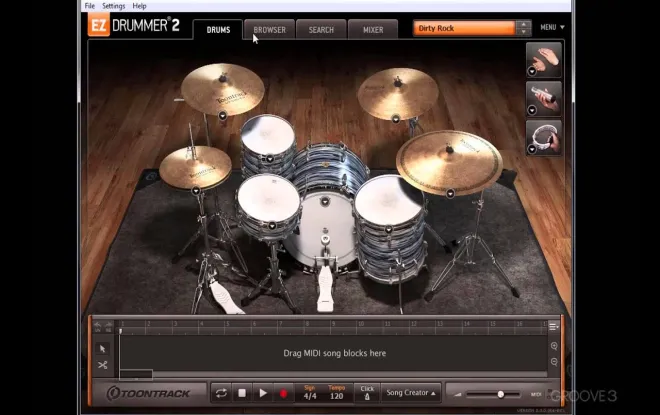Open the song track options menu icon

pos(554,327)
